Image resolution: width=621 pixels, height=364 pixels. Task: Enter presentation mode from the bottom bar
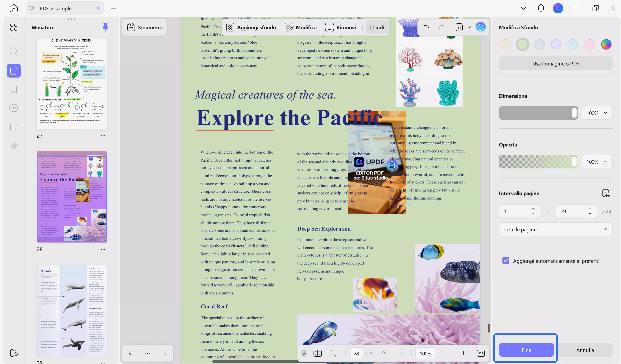(335, 353)
